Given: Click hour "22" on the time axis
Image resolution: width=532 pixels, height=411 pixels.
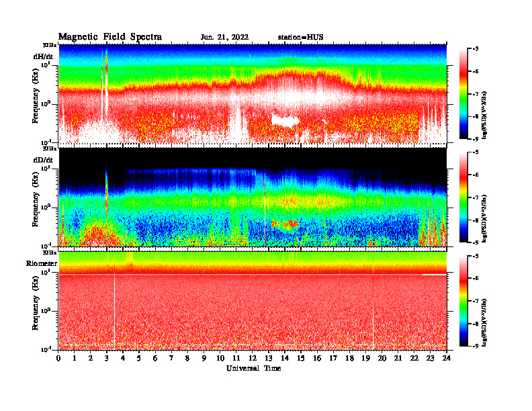Looking at the screenshot, I should pos(414,358).
